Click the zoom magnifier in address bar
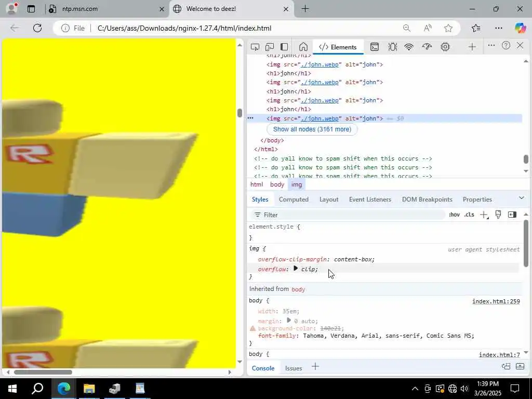532x399 pixels. click(x=406, y=28)
